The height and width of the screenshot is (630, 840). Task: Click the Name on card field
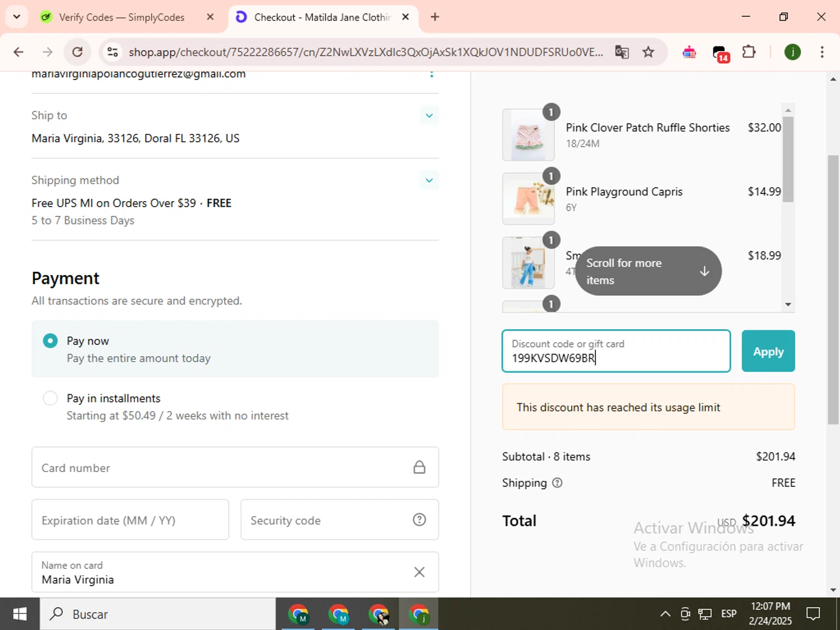coord(235,572)
